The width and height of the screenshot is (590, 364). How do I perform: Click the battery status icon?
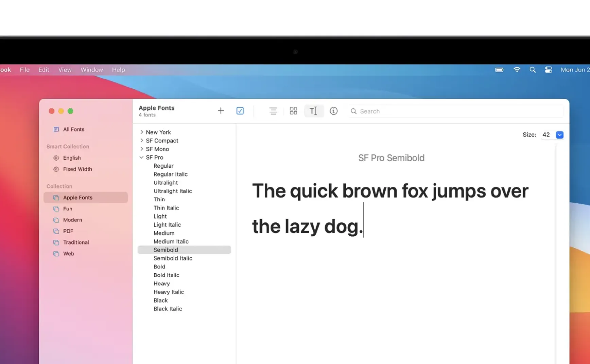pyautogui.click(x=500, y=70)
